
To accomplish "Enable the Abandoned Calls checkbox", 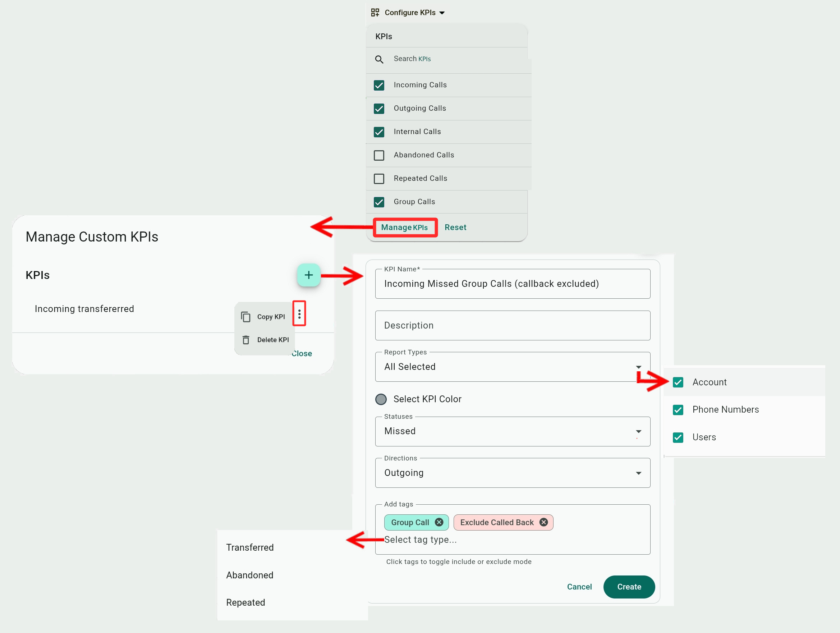I will (379, 155).
